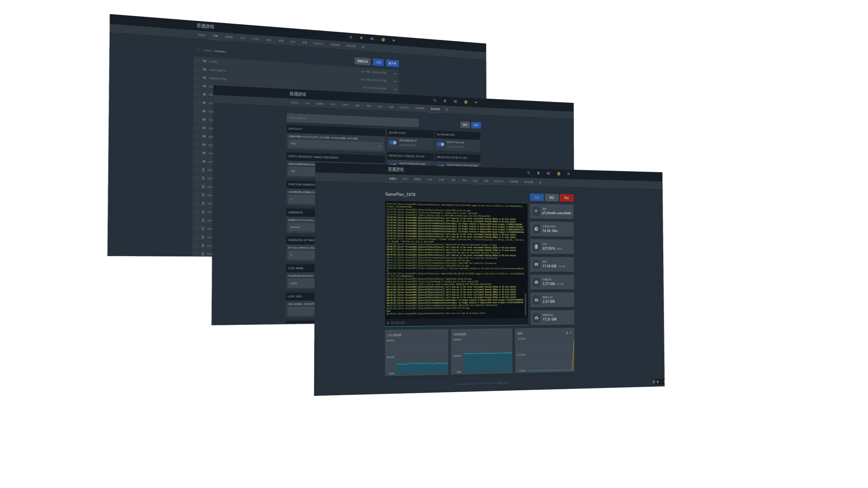Click blue upload button in file manager
Image resolution: width=868 pixels, height=488 pixels.
pyautogui.click(x=378, y=62)
